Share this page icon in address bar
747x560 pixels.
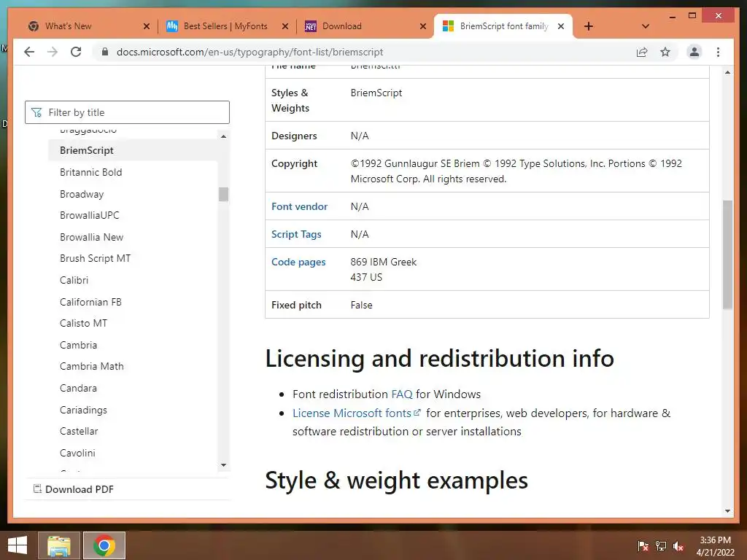coord(642,52)
